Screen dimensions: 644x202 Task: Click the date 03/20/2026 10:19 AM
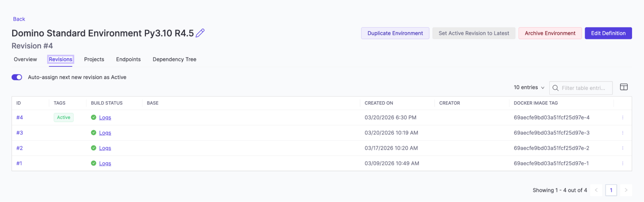pos(391,133)
